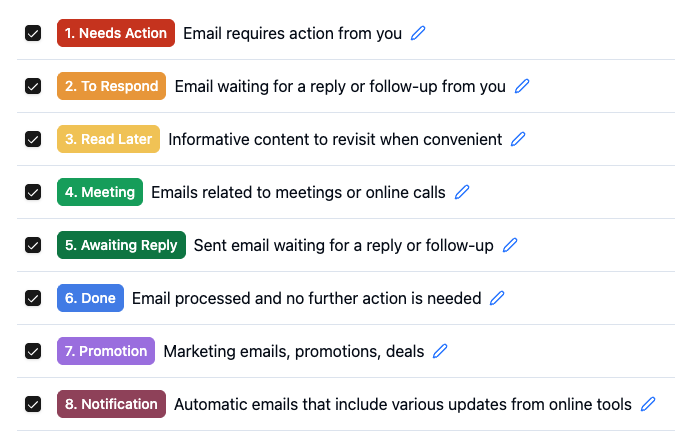Image resolution: width=675 pixels, height=440 pixels.
Task: Edit the Notification label description
Action: click(x=648, y=404)
